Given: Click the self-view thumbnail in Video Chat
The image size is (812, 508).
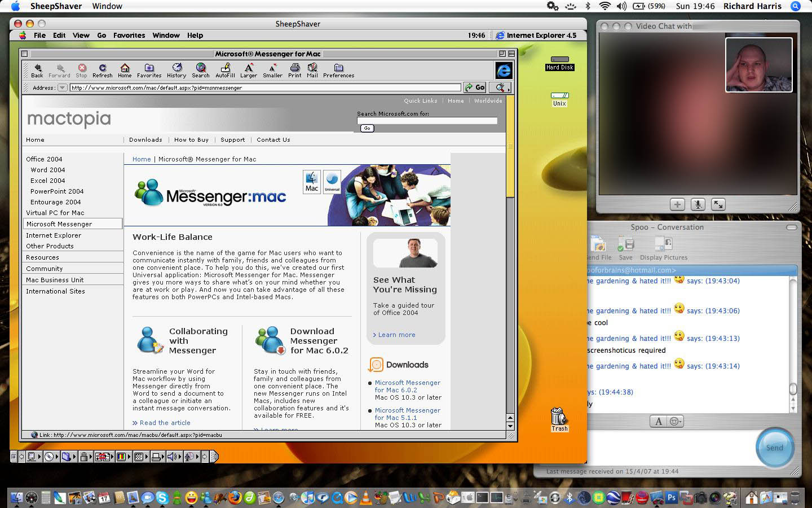Looking at the screenshot, I should (x=758, y=65).
